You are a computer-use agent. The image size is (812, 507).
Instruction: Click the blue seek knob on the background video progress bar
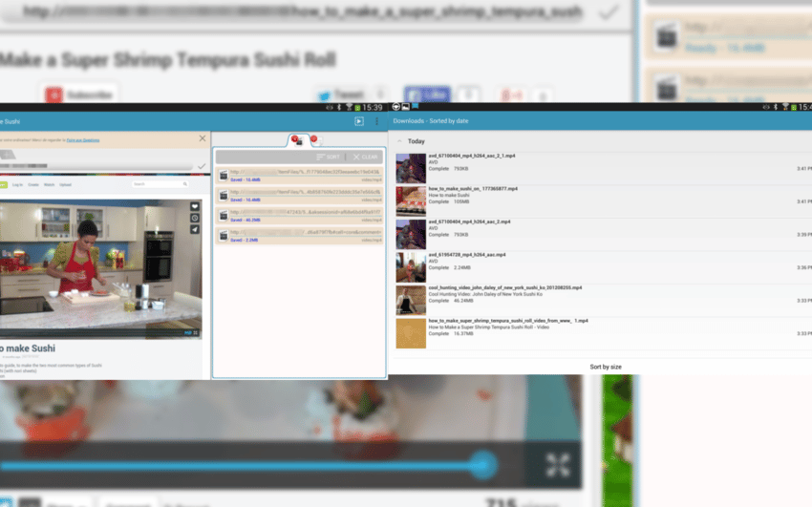(483, 465)
